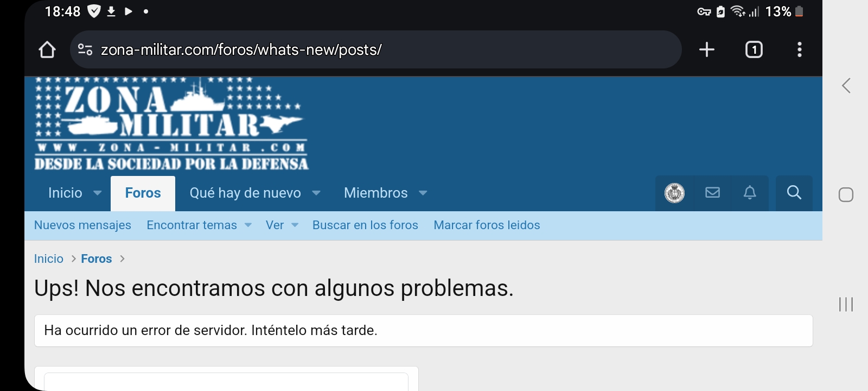Open private messages envelope icon
This screenshot has height=391, width=868.
coord(712,192)
